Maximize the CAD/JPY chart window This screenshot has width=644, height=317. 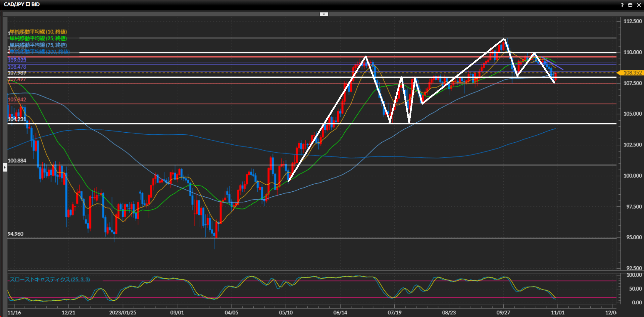pos(630,5)
